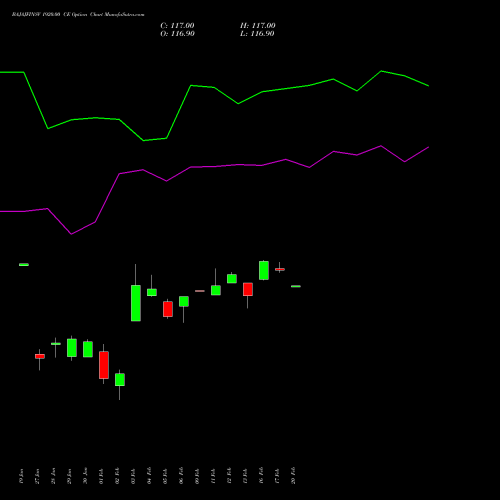Image resolution: width=500 pixels, height=500 pixels.
Task: Click the 11 Feb date label
Action: pos(213,476)
